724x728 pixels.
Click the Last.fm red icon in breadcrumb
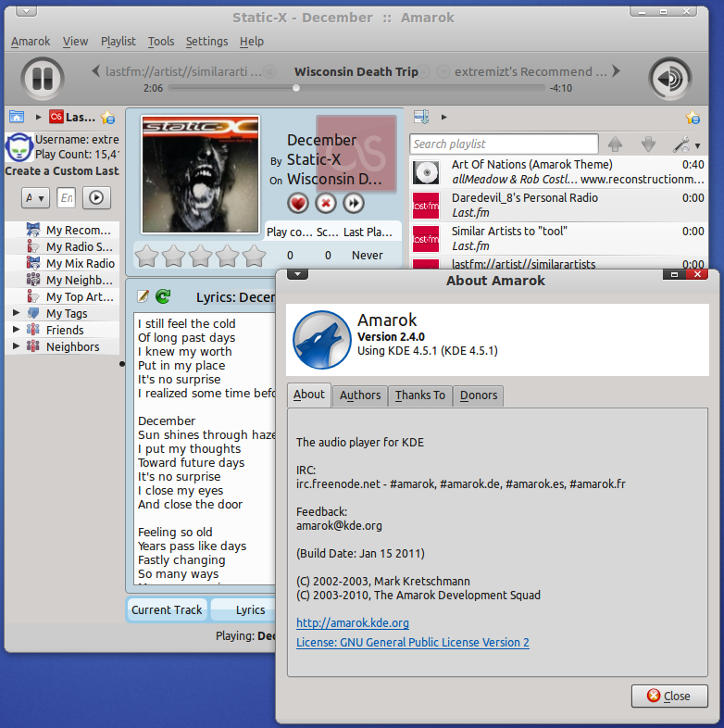click(x=56, y=117)
